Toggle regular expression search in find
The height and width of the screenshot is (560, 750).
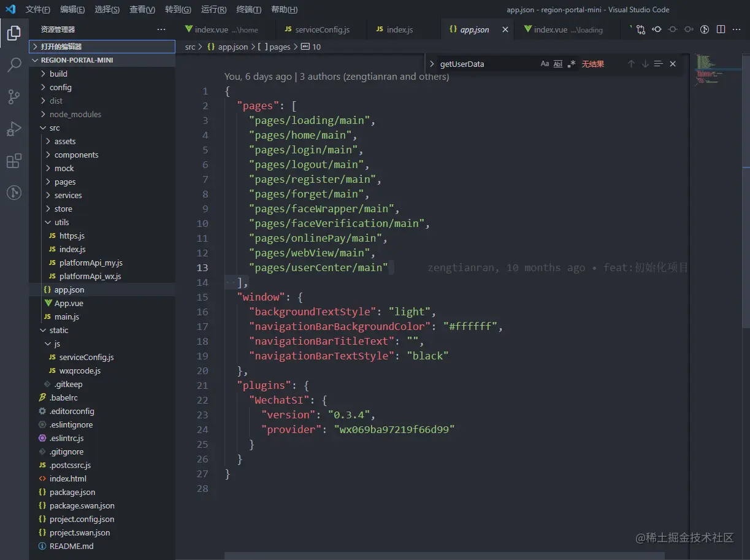(x=572, y=64)
